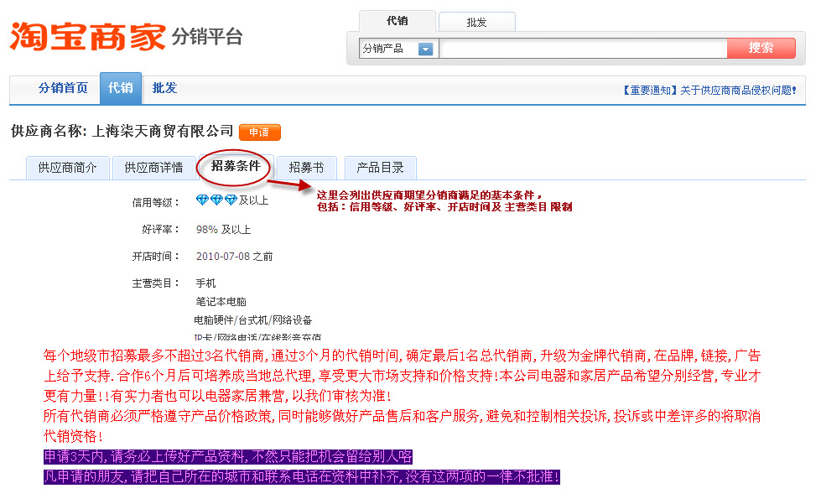Click the purple highlighted 申请3天内 notice line
The height and width of the screenshot is (504, 821).
click(x=228, y=456)
